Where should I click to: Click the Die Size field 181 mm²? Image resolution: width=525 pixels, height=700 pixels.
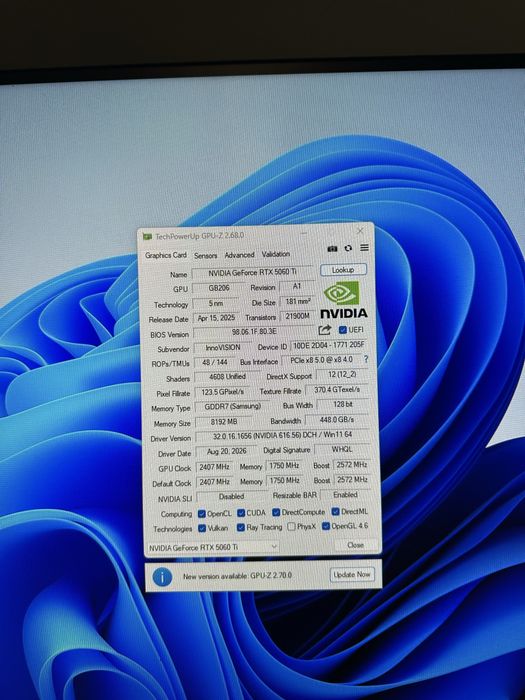pos(298,302)
